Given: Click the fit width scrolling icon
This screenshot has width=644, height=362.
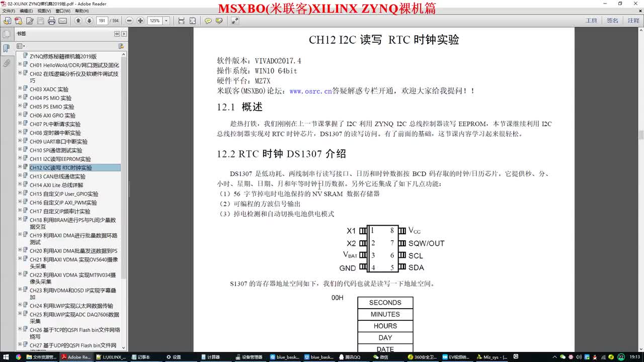Looking at the screenshot, I should [182, 21].
